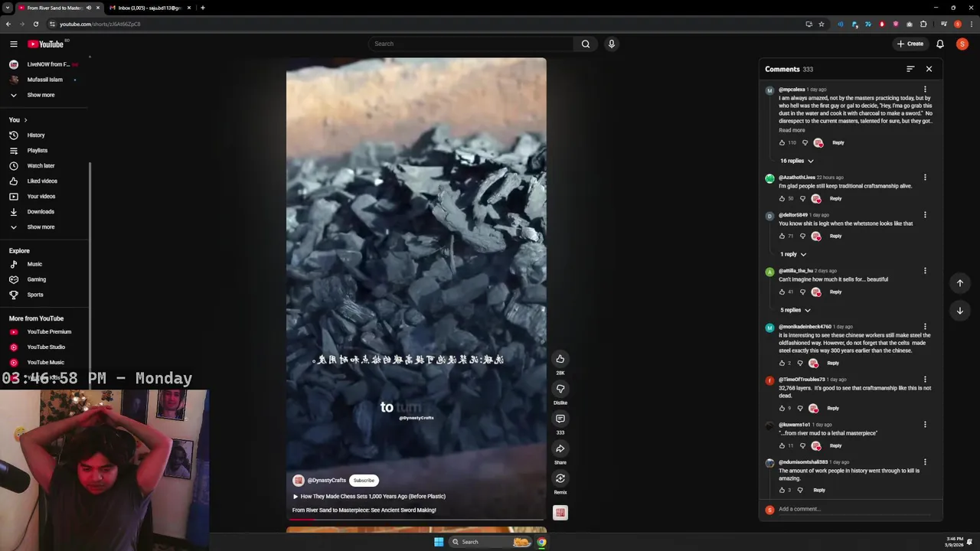The image size is (980, 551).
Task: Open YouTube notifications bell
Action: [939, 44]
